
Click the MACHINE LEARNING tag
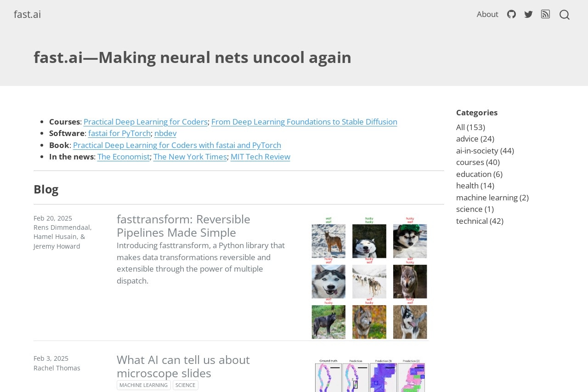tap(144, 385)
